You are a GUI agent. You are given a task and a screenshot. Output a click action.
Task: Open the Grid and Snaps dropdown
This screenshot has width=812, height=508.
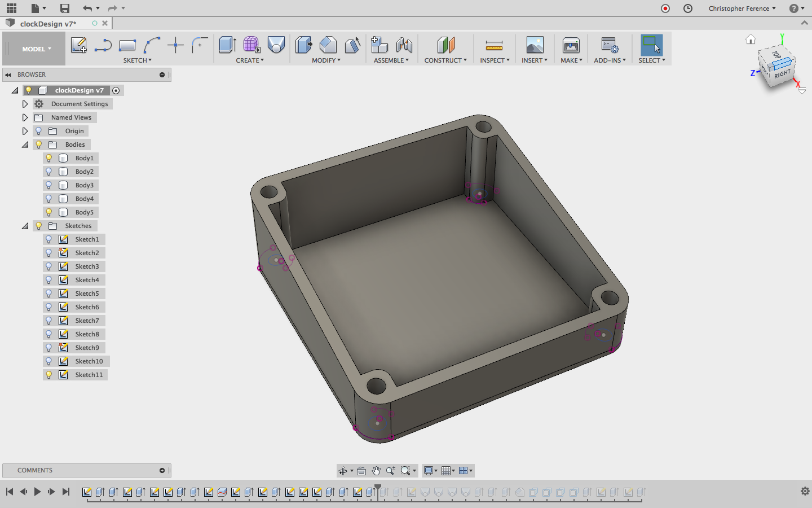pyautogui.click(x=449, y=471)
